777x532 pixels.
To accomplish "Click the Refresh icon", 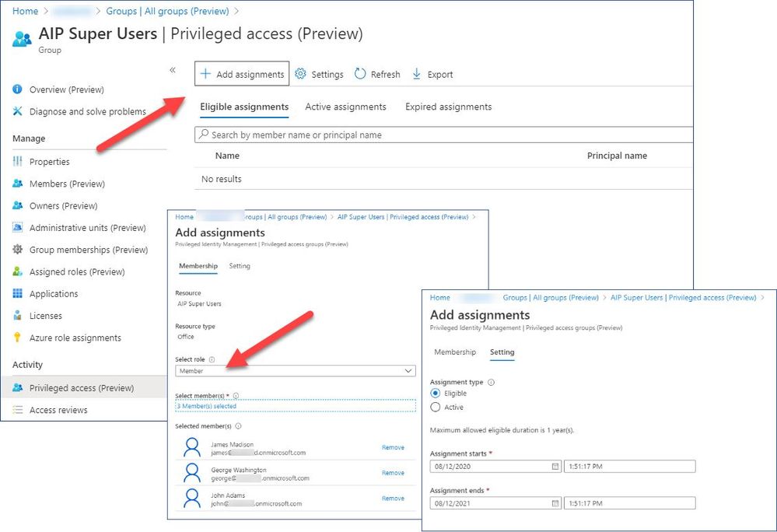I will tap(360, 74).
